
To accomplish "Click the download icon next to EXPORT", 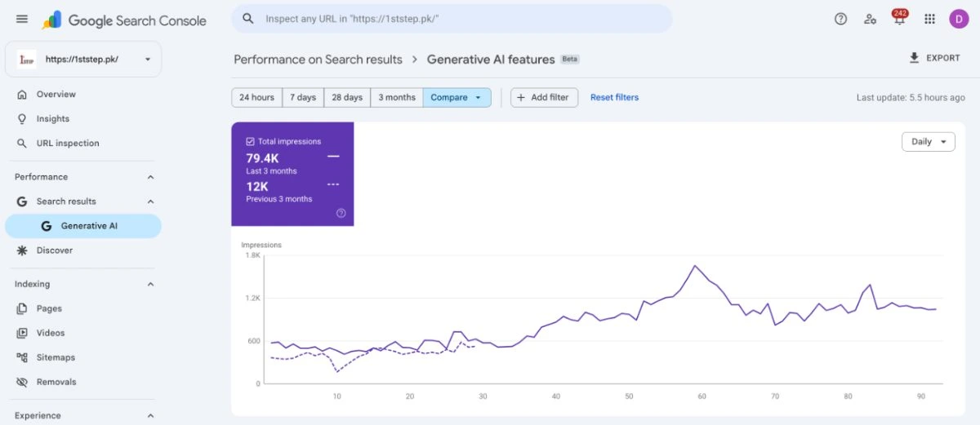I will [914, 58].
